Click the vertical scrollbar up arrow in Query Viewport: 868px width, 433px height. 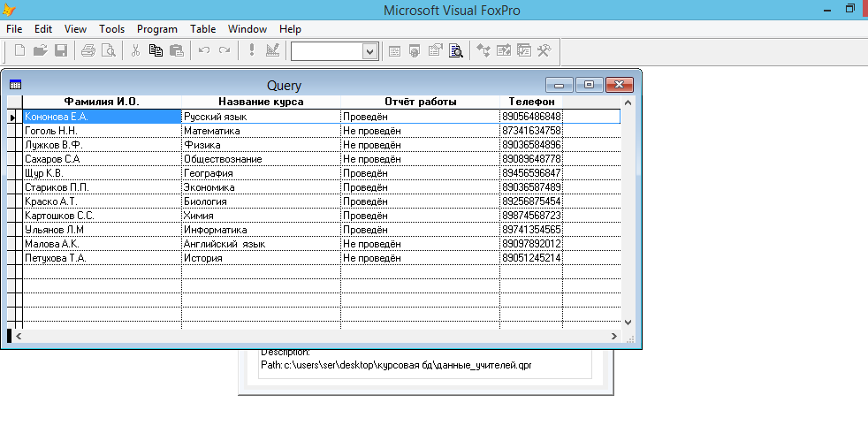[628, 103]
